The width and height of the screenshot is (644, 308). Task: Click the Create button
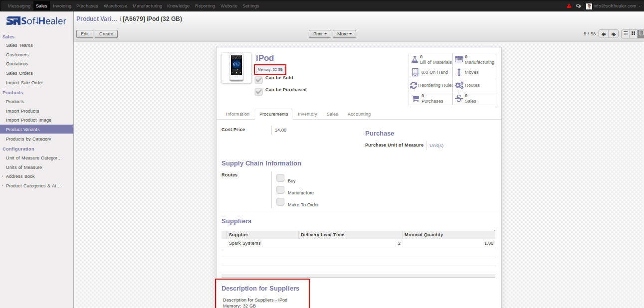(x=106, y=34)
